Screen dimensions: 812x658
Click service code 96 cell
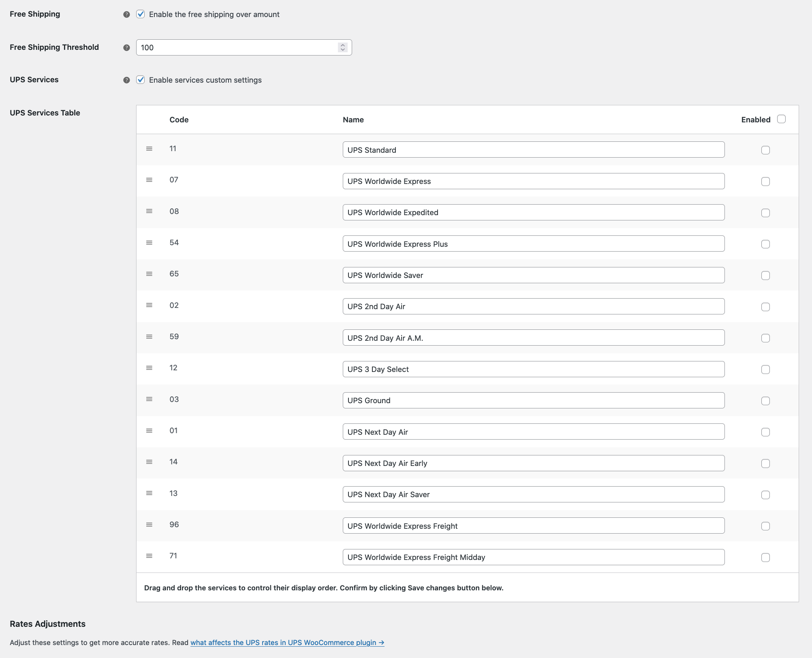click(174, 525)
